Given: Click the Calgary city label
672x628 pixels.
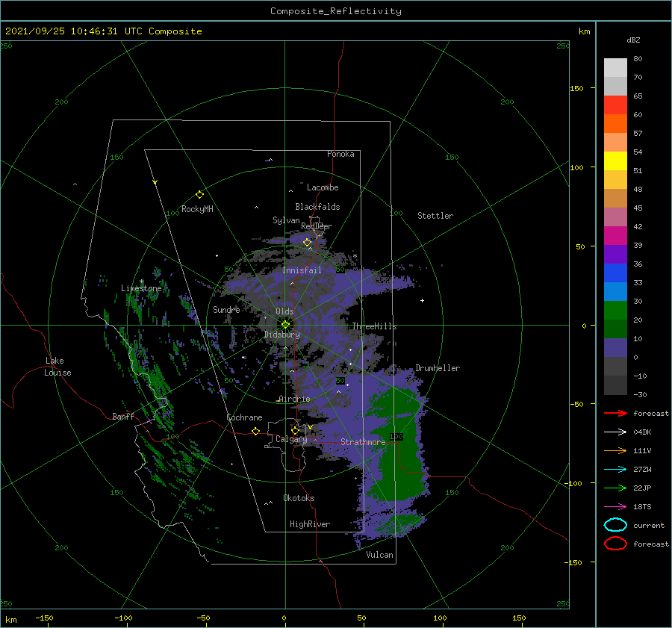Looking at the screenshot, I should pyautogui.click(x=291, y=439).
